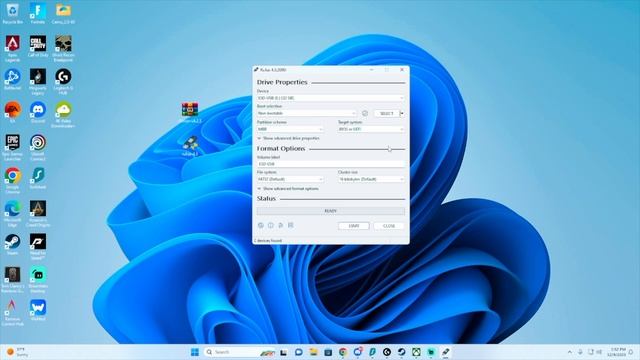Open the Apex Legends desktop shortcut
Screen dimensions: 640x360
tap(12, 49)
